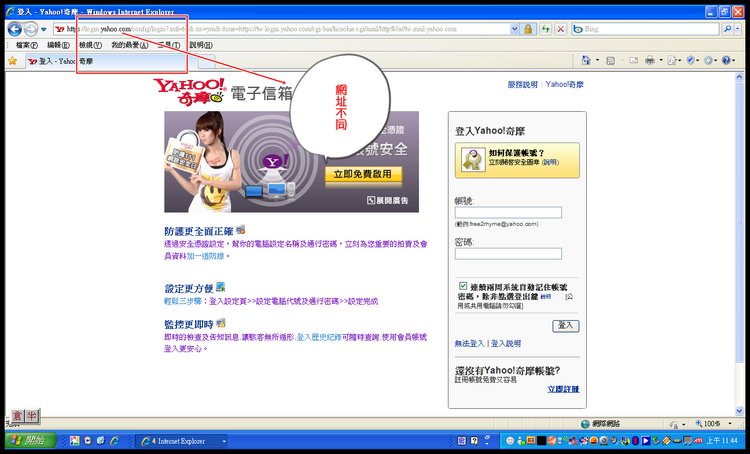This screenshot has width=750, height=454.
Task: Click the 帳號 account input field
Action: 508,212
